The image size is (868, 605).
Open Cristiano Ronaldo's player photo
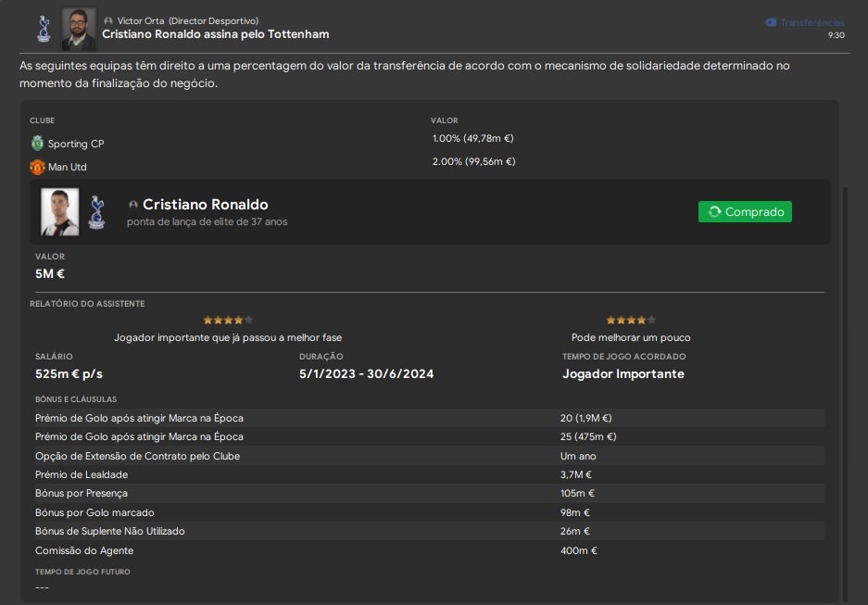[60, 212]
